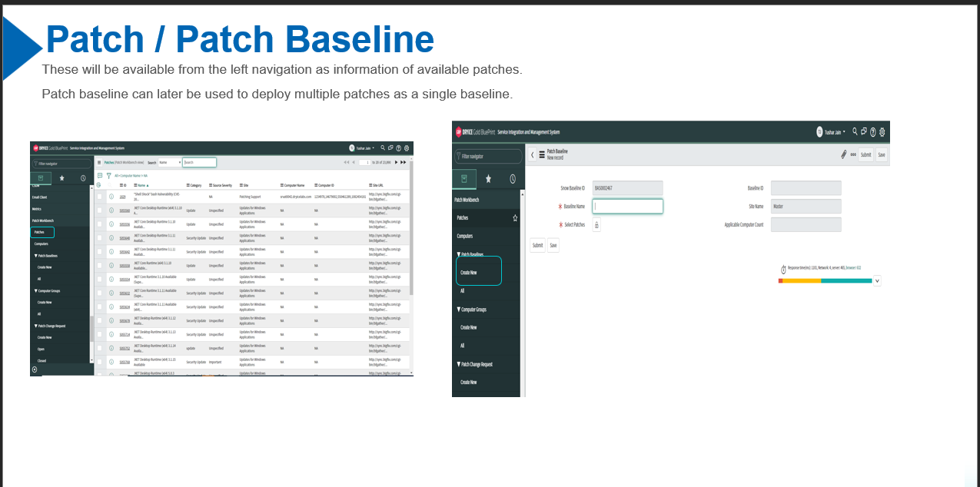Click Save button in Patch Baseline header
This screenshot has width=980, height=487.
coord(881,154)
